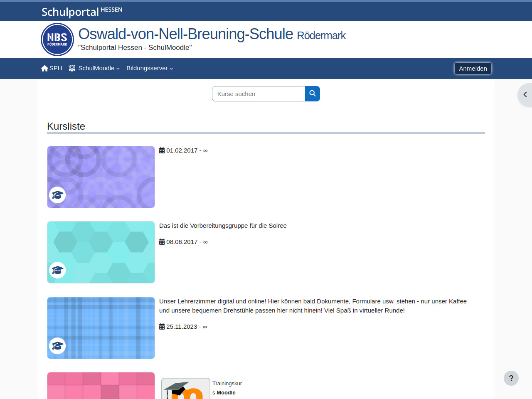Click the magnifying glass search button
Viewport: 532px width, 399px height.
[313, 94]
